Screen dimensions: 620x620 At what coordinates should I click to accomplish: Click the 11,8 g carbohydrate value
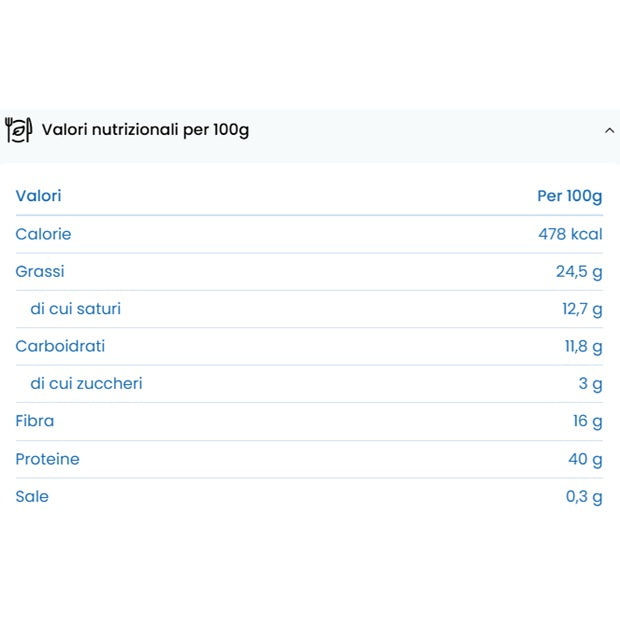click(x=583, y=346)
